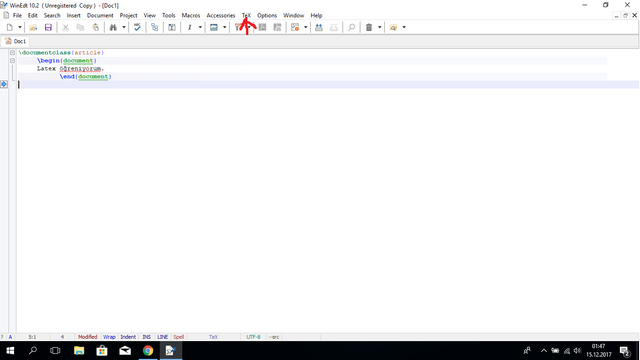Open File Explorer from the taskbar
This screenshot has height=360, width=640.
pyautogui.click(x=79, y=351)
